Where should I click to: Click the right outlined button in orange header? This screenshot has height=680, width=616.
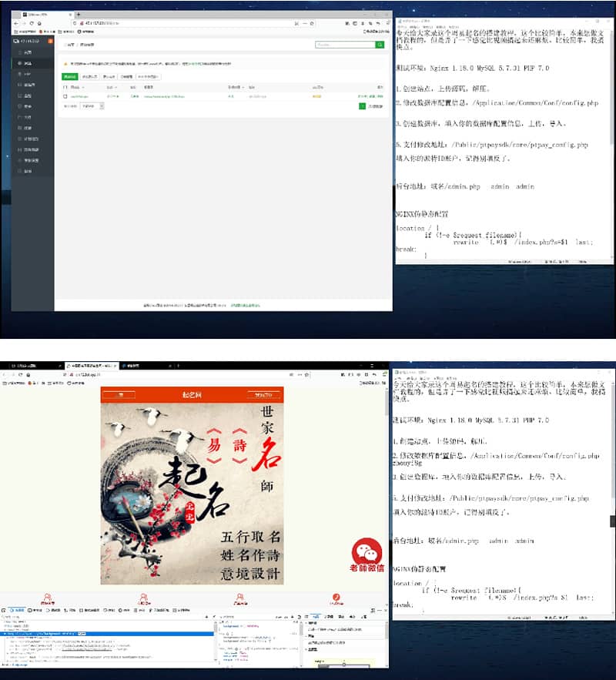pos(264,394)
